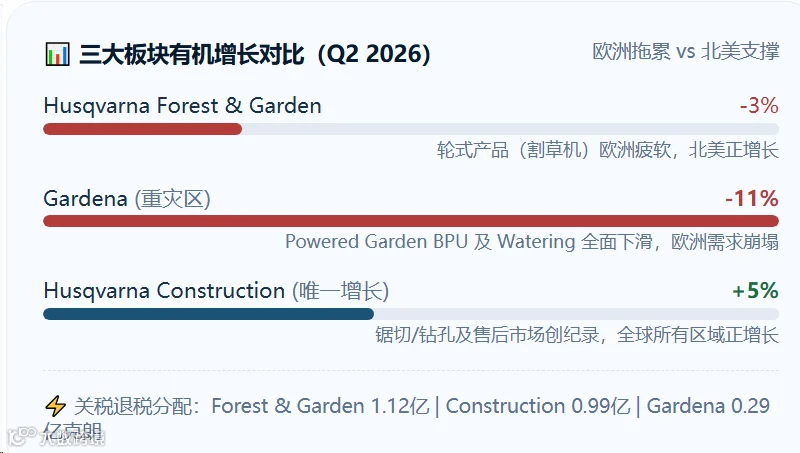Click the Gardena full red progress bar
Screen dimensions: 800x453
click(411, 221)
